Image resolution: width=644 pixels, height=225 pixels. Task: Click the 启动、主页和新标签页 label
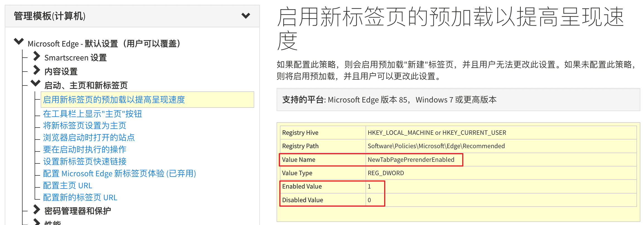tap(86, 85)
